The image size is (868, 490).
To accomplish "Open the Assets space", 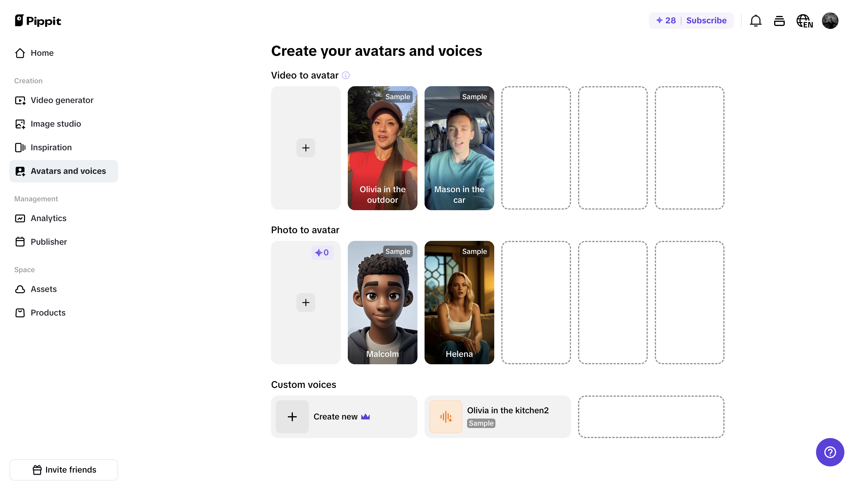I will 44,289.
